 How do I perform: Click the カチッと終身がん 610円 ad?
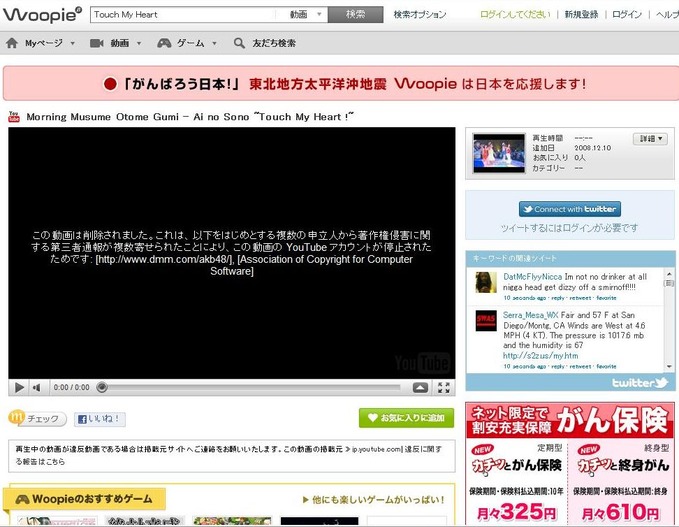pyautogui.click(x=621, y=482)
